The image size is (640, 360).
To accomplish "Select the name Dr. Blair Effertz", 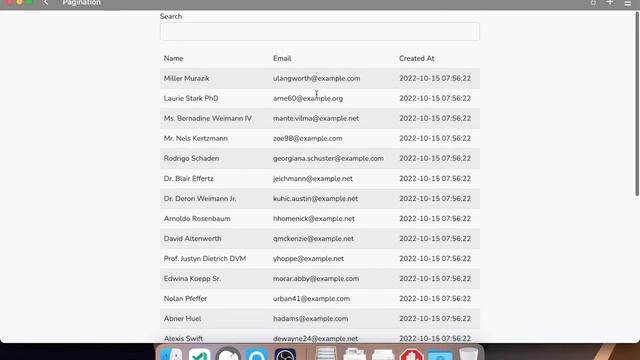I will (x=189, y=178).
